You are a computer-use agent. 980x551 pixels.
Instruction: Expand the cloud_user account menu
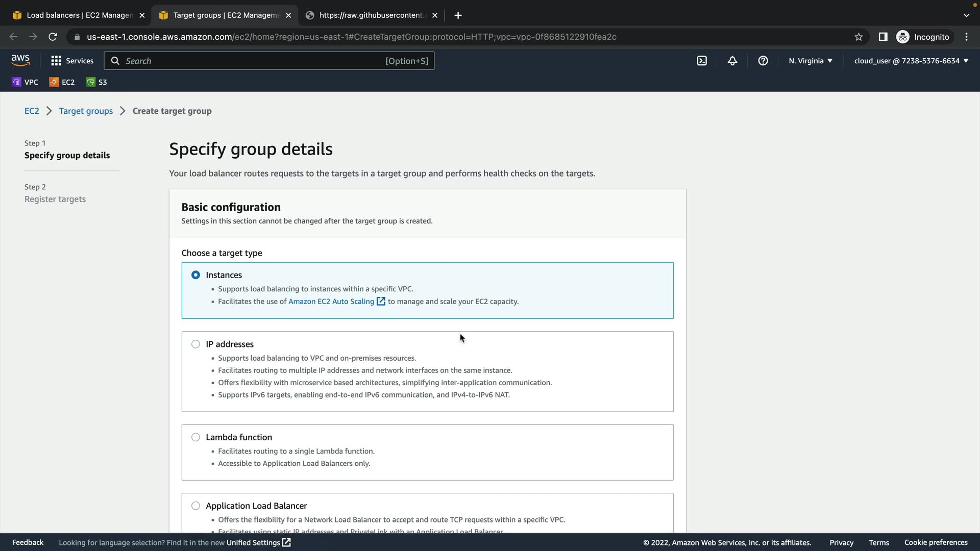911,61
